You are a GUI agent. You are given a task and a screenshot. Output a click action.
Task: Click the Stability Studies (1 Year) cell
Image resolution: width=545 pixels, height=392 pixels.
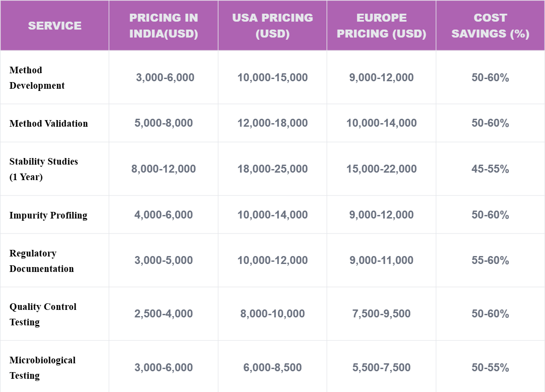(x=44, y=169)
